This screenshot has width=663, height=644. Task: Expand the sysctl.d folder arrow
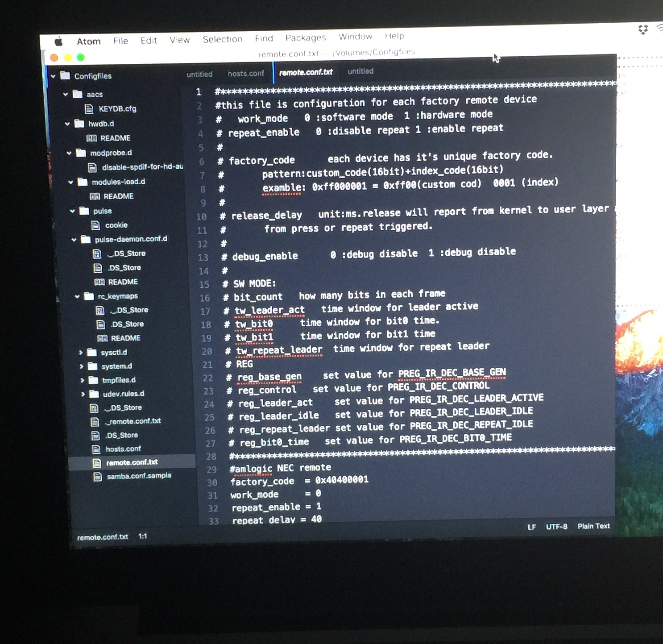tap(81, 353)
